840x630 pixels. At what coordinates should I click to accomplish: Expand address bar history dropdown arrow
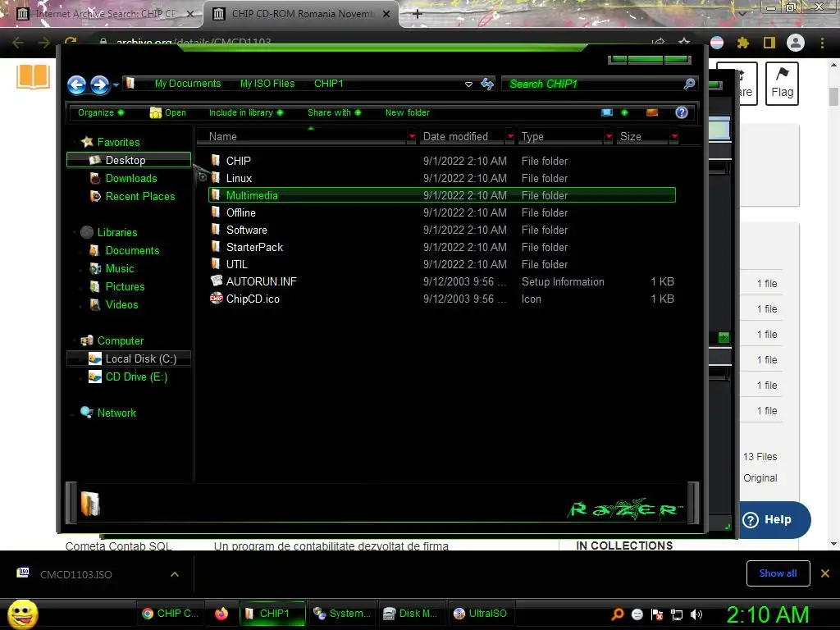pos(468,84)
